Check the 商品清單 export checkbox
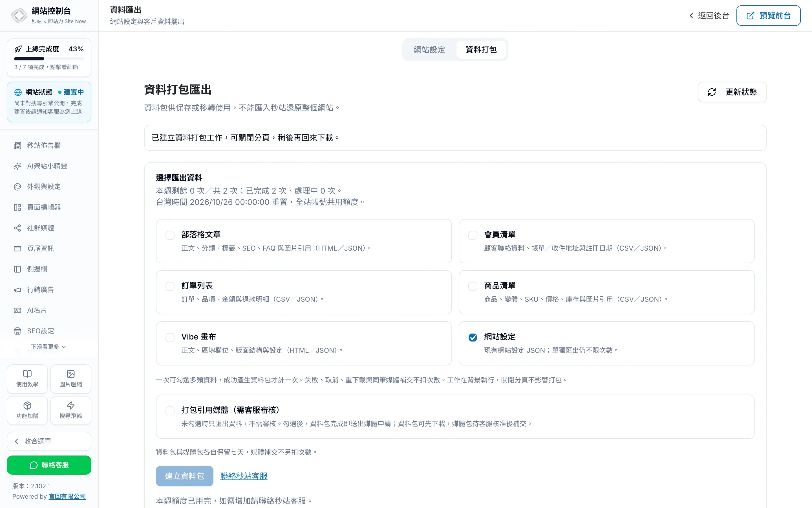Viewport: 812px width, 508px height. [x=473, y=286]
